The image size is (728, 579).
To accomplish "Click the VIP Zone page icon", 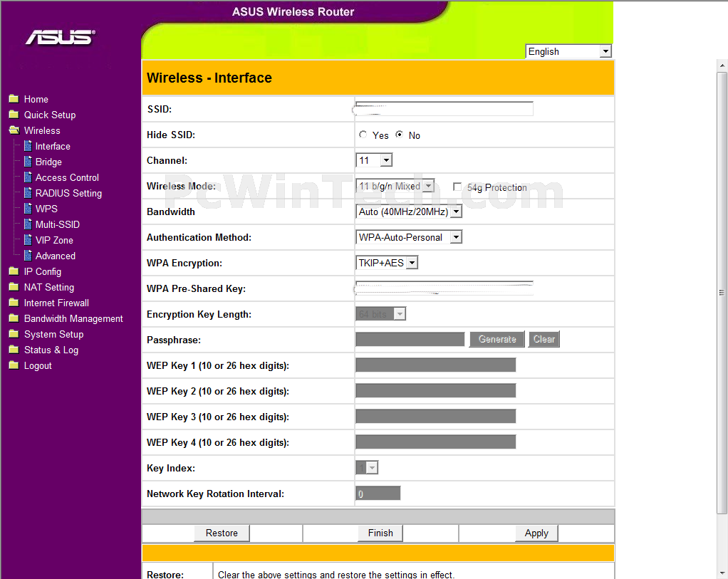I will click(x=28, y=240).
